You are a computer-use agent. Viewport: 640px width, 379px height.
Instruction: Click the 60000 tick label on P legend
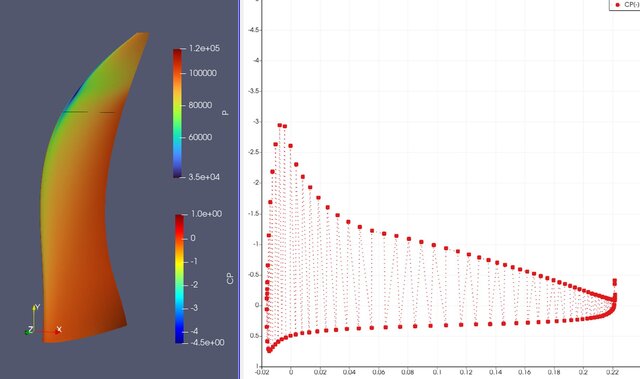point(200,137)
